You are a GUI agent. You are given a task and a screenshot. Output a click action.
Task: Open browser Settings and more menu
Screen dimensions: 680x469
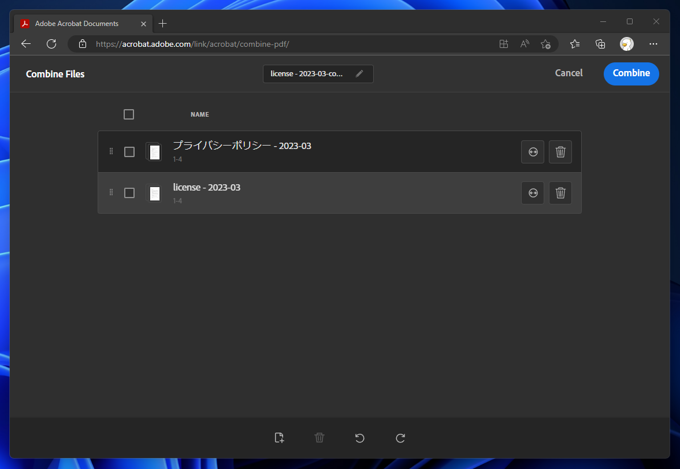(x=653, y=44)
